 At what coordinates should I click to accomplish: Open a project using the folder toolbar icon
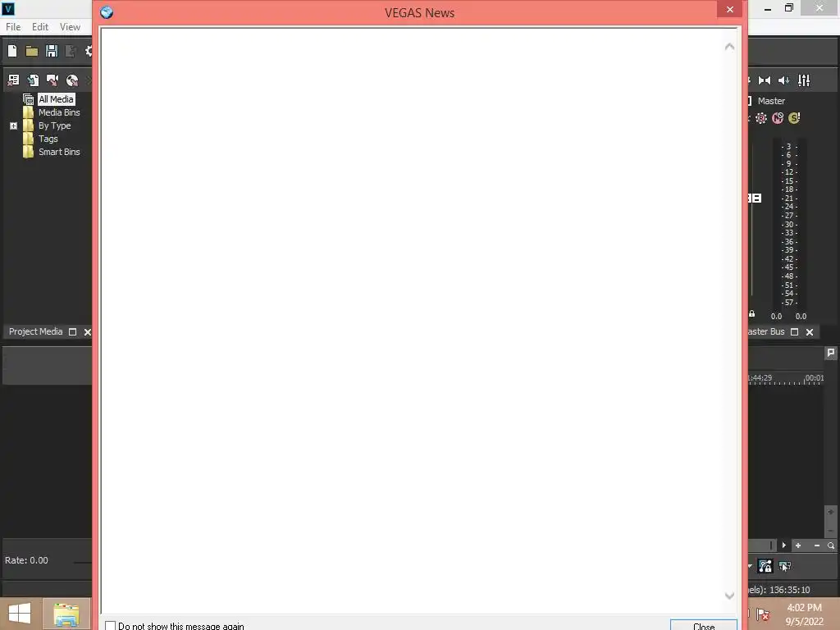click(32, 51)
